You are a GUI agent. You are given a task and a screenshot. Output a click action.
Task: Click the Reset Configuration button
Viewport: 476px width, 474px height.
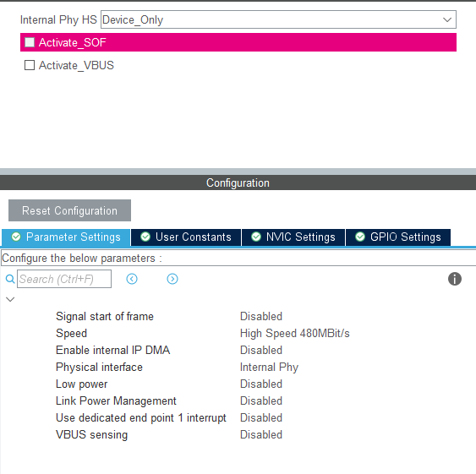click(69, 210)
